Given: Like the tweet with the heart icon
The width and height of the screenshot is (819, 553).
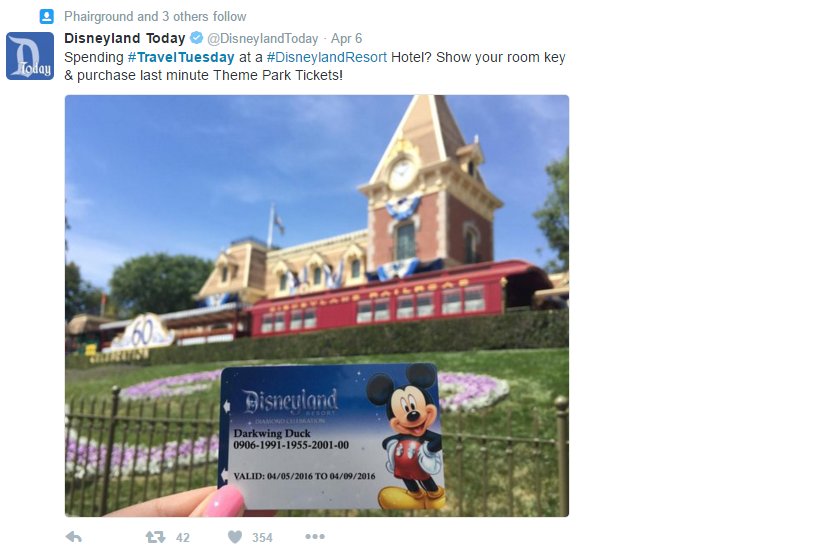Looking at the screenshot, I should [x=235, y=537].
